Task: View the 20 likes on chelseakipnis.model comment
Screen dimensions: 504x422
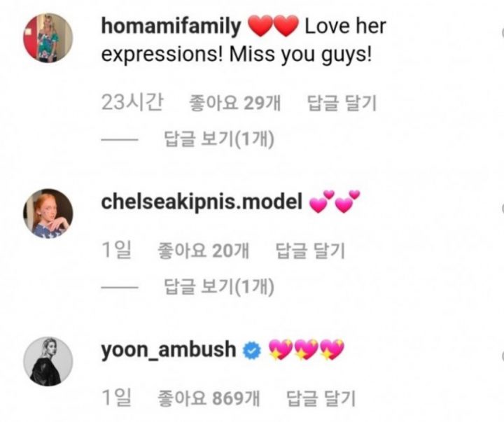Action: pos(203,251)
